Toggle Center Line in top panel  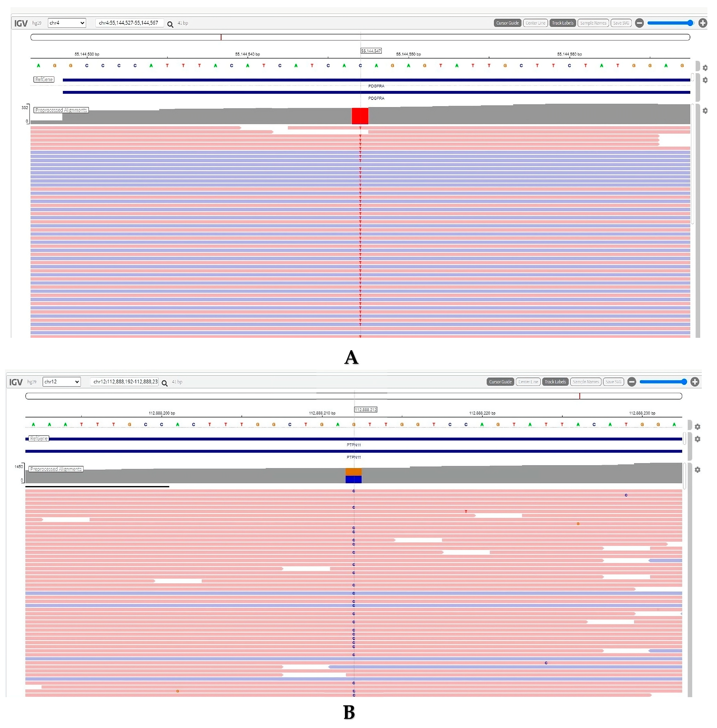[535, 23]
